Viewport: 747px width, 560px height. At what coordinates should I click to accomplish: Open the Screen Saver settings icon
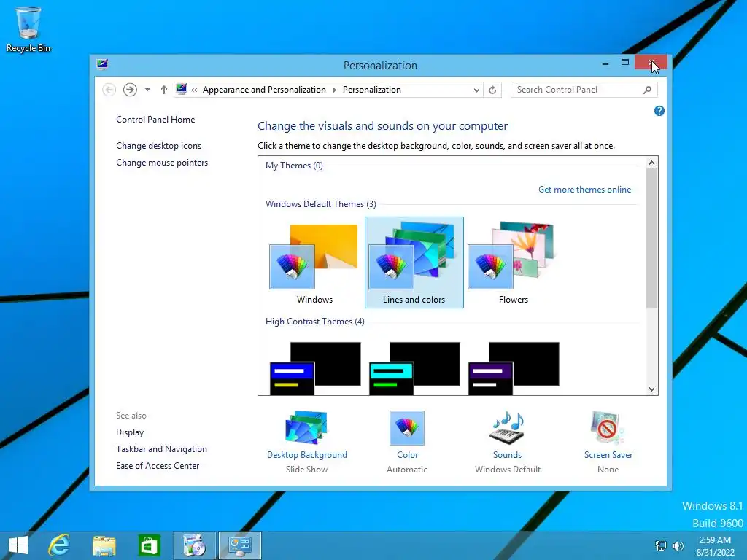(x=608, y=427)
